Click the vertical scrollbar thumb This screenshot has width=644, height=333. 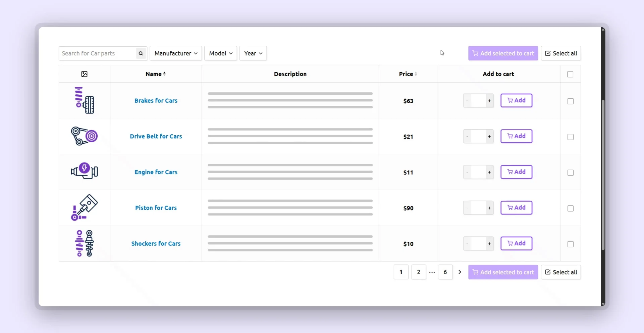[603, 175]
